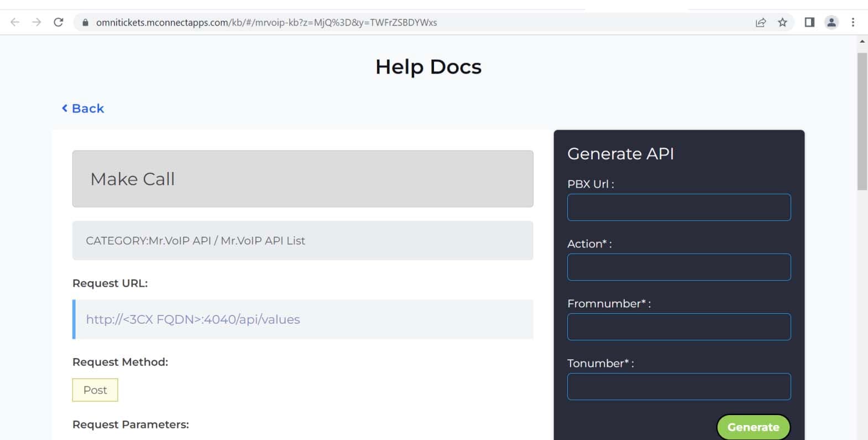
Task: Click the Help Docs page title
Action: pyautogui.click(x=428, y=67)
